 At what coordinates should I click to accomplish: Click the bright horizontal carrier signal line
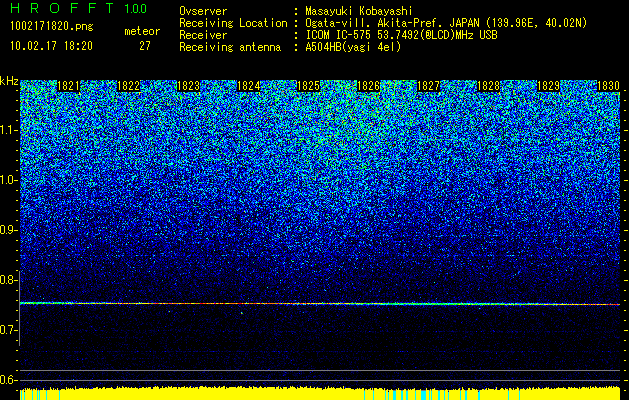click(320, 304)
